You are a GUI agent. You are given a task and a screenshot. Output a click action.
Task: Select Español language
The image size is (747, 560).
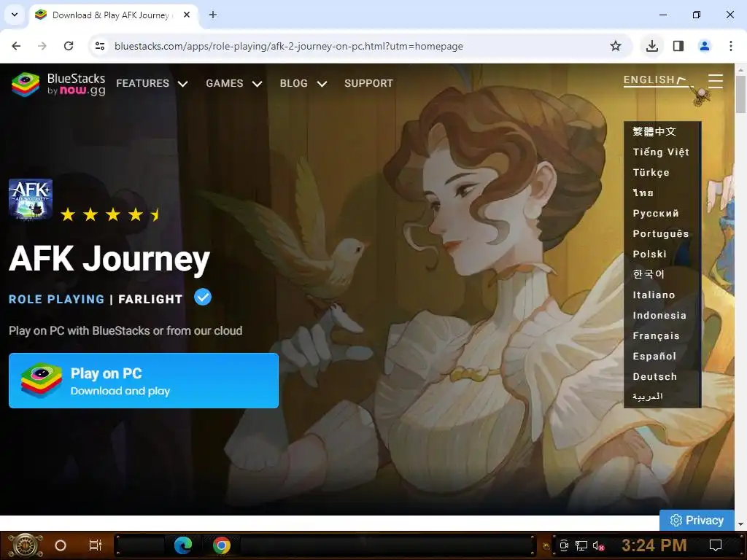pos(654,357)
